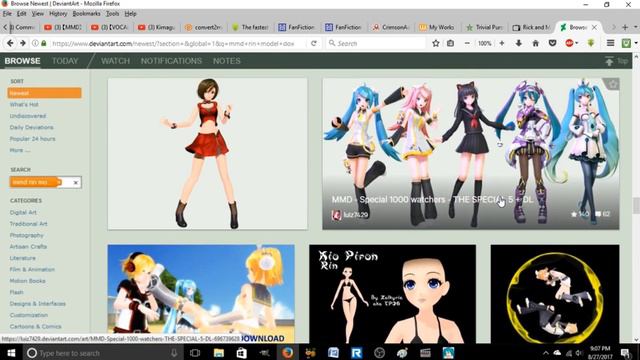The width and height of the screenshot is (640, 360).
Task: Open the Windows Start menu
Action: coord(11,353)
